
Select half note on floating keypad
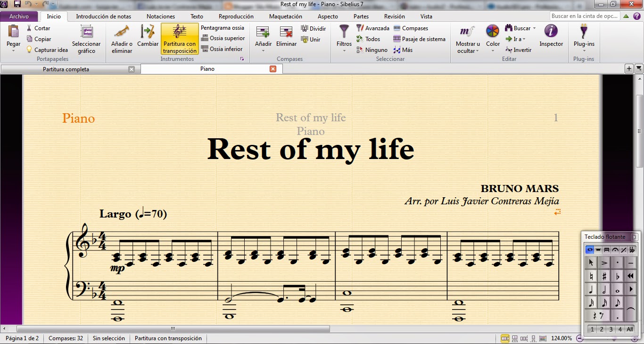[x=604, y=289]
